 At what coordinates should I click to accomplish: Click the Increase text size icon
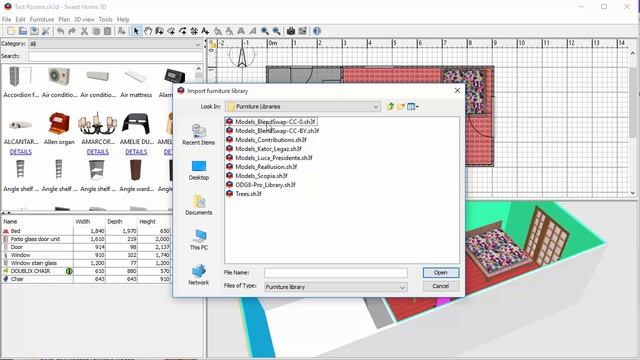click(218, 31)
